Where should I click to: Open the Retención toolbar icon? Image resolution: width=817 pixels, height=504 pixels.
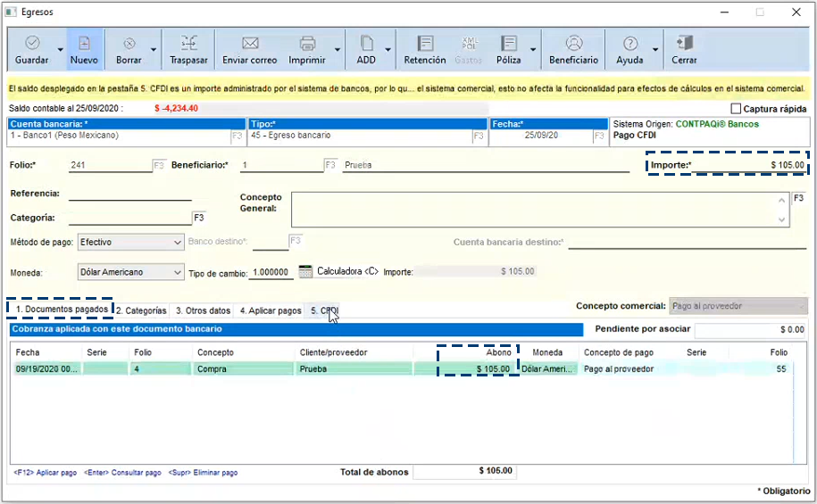(x=425, y=44)
